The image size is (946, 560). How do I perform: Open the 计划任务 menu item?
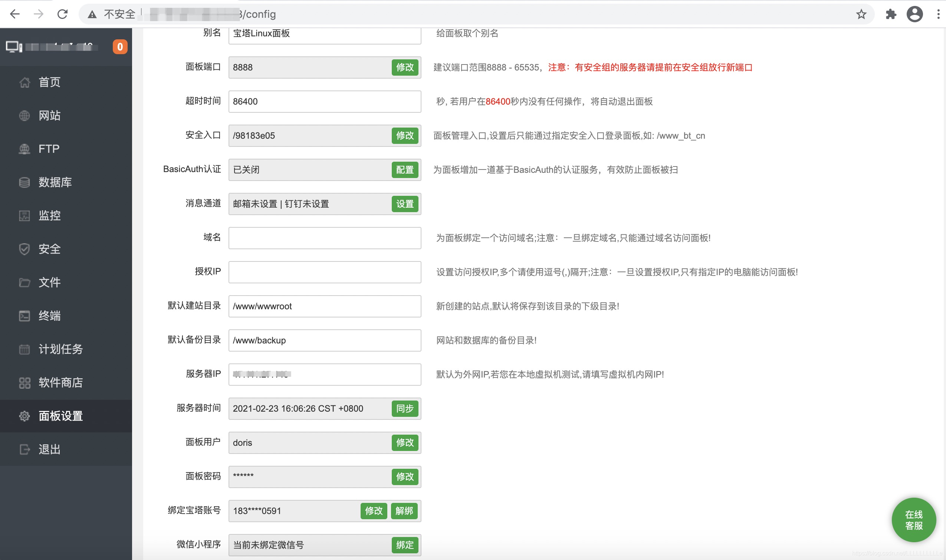(66, 349)
